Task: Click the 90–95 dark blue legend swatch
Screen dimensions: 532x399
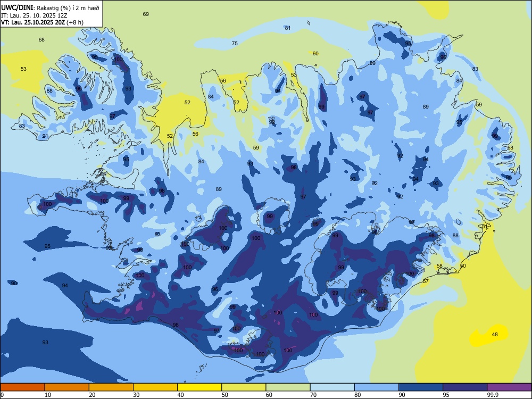Action: pos(421,387)
